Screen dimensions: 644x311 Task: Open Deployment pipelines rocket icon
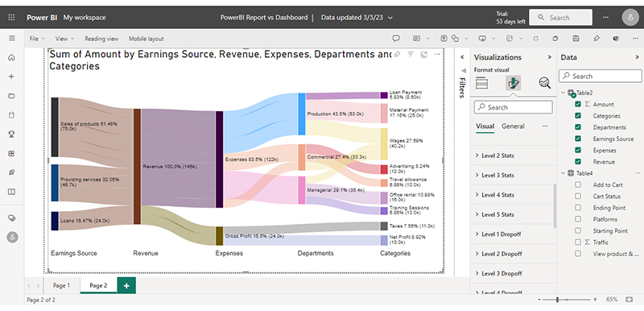coord(11,172)
